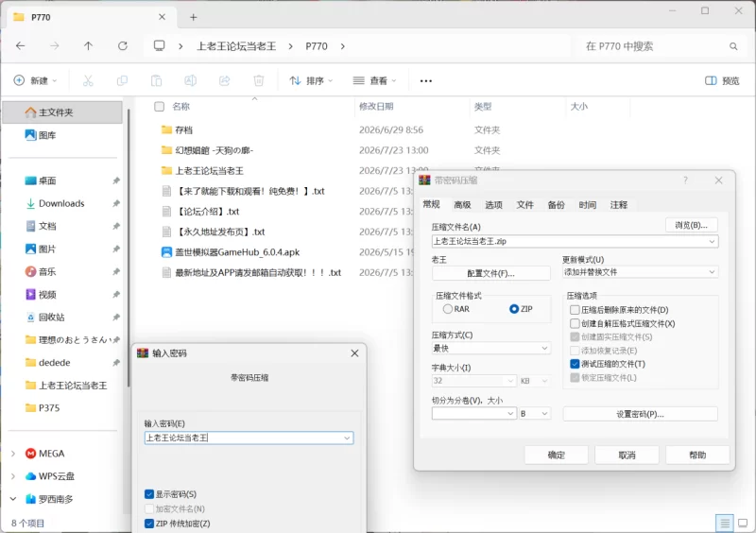Click the Set password button

click(640, 414)
